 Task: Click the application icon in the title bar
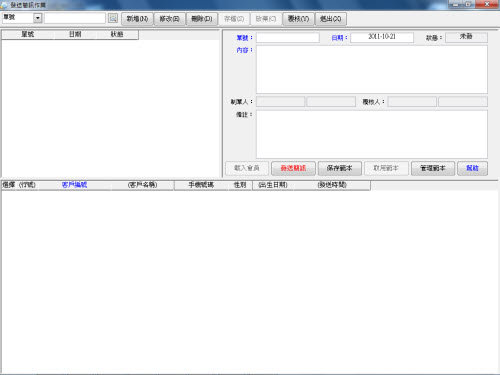point(4,5)
